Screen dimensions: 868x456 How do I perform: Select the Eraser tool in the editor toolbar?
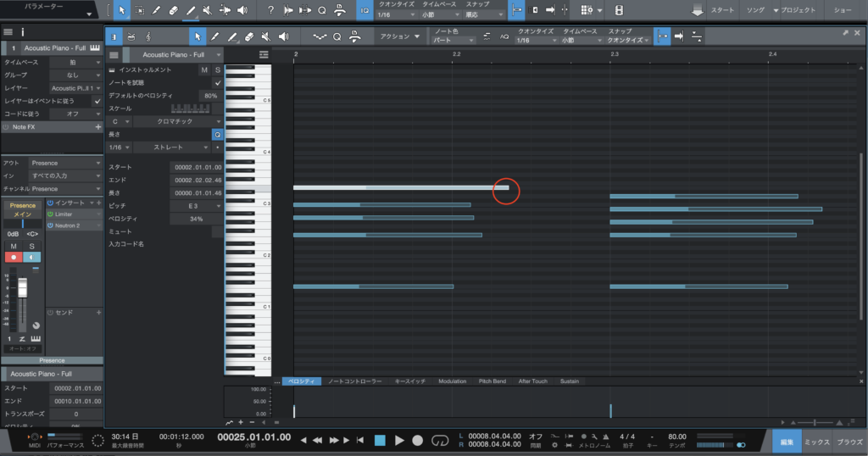pyautogui.click(x=248, y=37)
